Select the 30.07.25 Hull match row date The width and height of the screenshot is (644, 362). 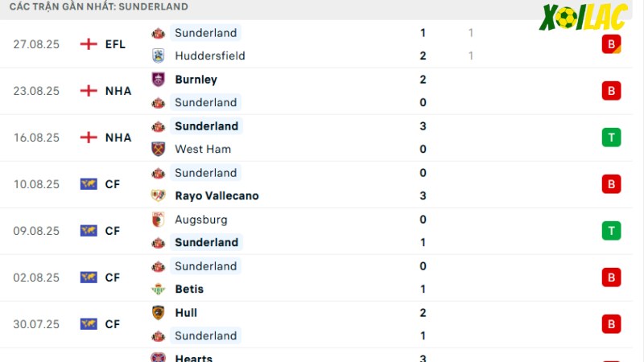click(x=36, y=324)
